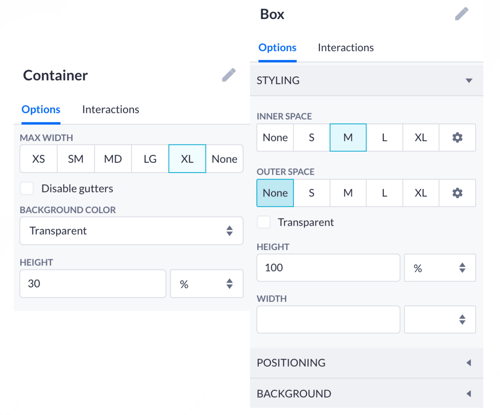Collapse the Styling section arrow

[469, 80]
